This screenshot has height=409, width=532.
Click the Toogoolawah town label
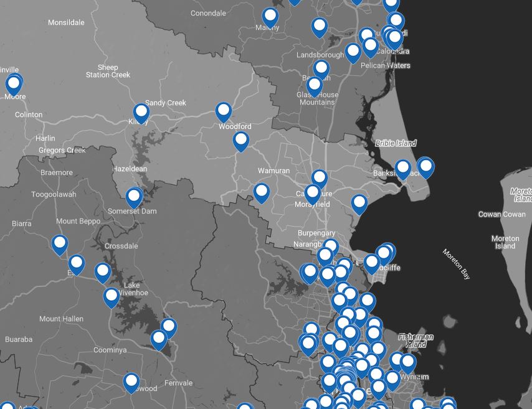pyautogui.click(x=54, y=194)
